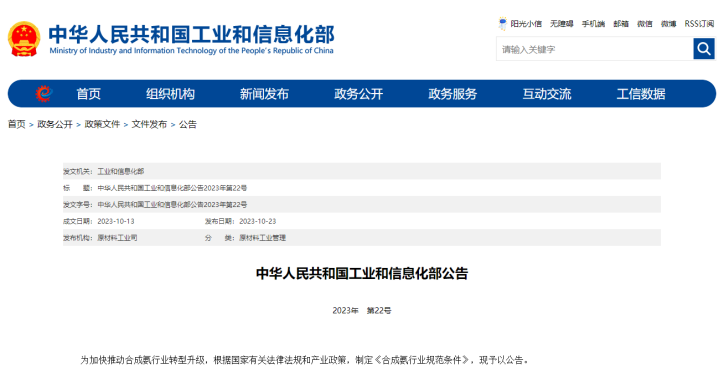This screenshot has height=377, width=724.
Task: Open the 互动交流 menu
Action: 547,94
